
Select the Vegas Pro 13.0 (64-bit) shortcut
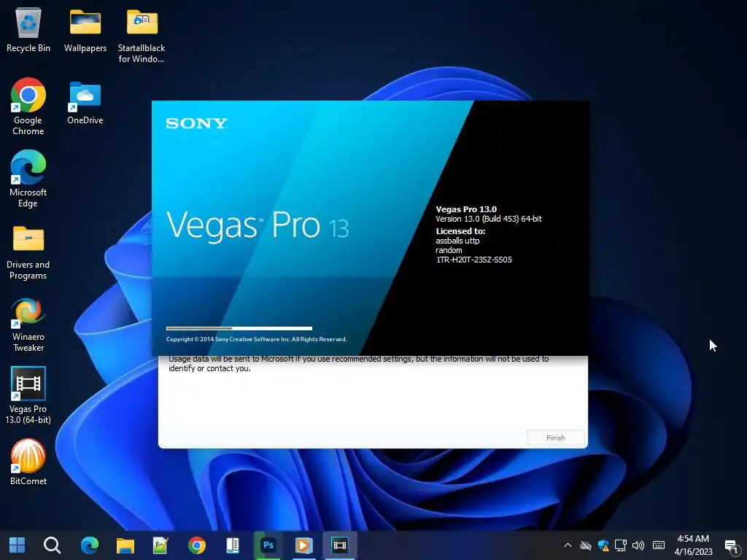click(x=28, y=396)
